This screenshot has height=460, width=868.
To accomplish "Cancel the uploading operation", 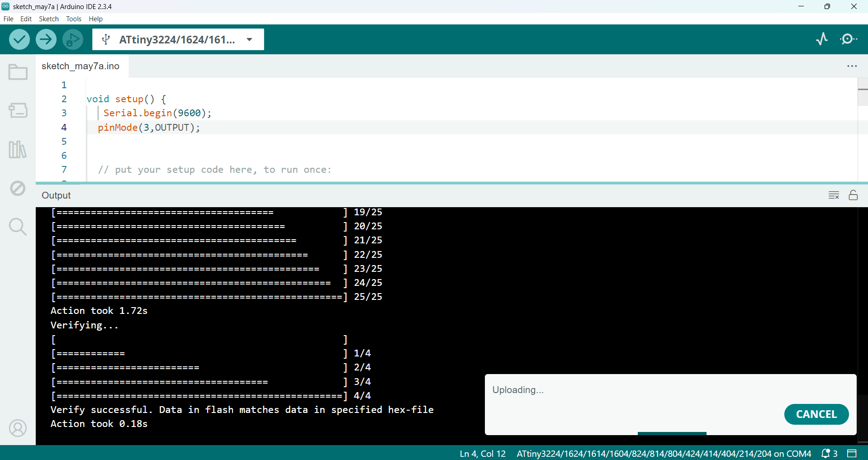I will (x=816, y=414).
